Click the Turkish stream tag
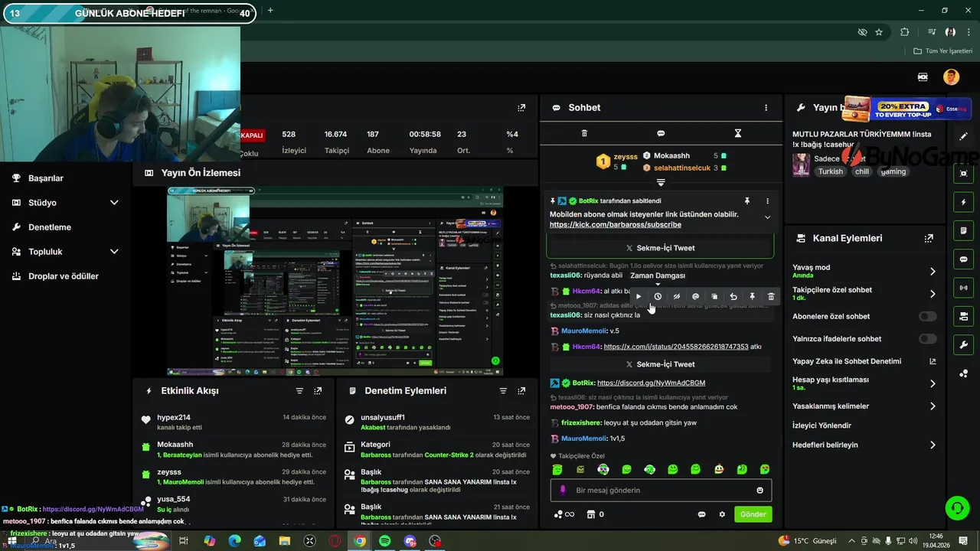The height and width of the screenshot is (551, 980). pyautogui.click(x=830, y=171)
